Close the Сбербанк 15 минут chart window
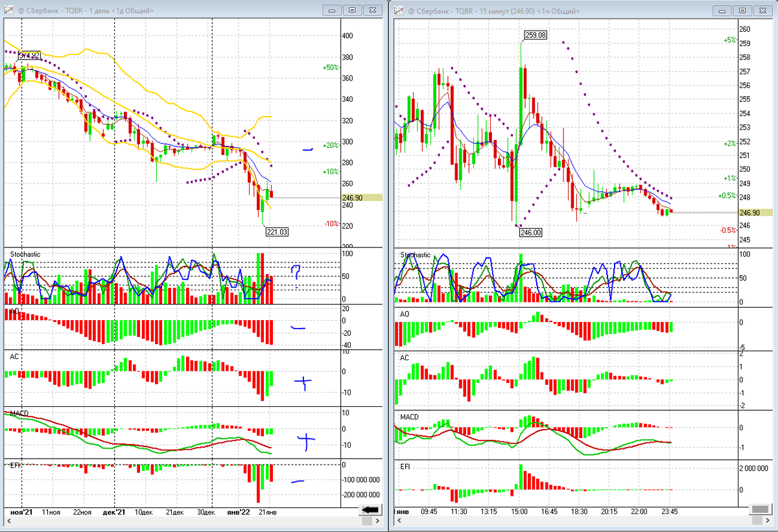This screenshot has width=778, height=532. point(762,10)
